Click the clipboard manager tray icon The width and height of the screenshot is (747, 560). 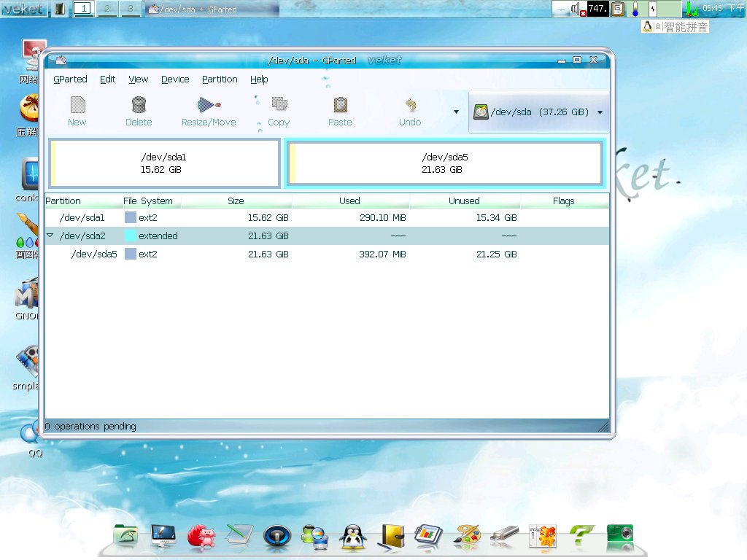click(x=618, y=9)
